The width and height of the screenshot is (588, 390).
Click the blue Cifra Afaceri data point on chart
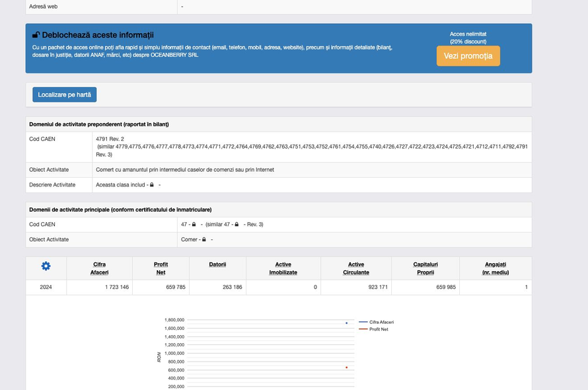click(x=346, y=323)
